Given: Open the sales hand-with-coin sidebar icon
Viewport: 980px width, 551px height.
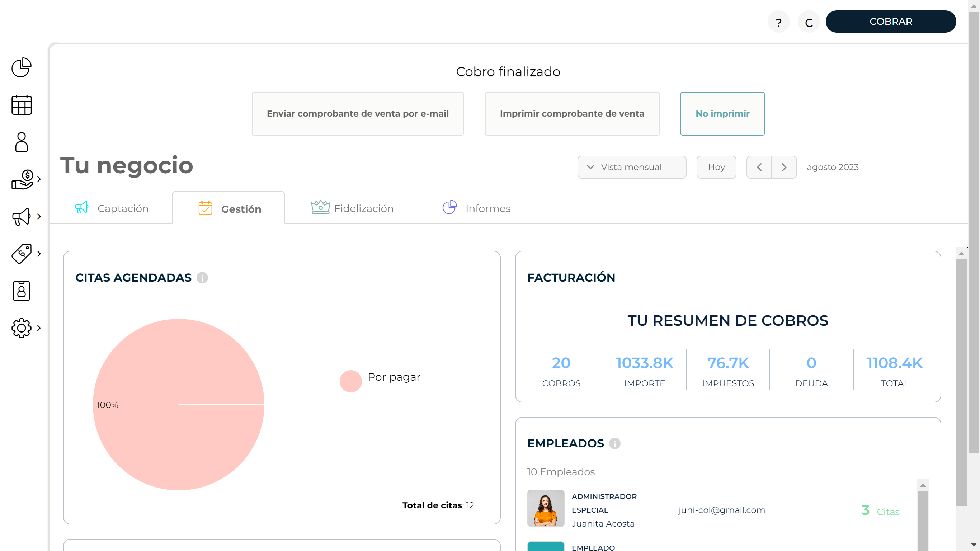Looking at the screenshot, I should click(23, 179).
